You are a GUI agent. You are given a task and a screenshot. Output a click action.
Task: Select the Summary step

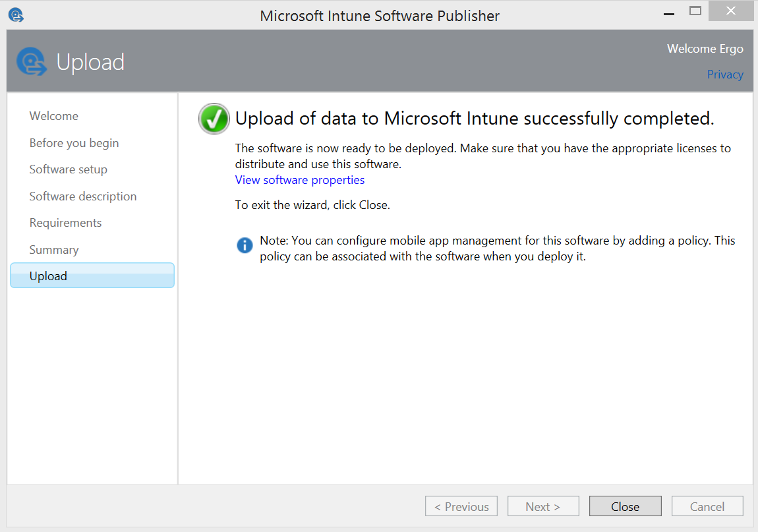[53, 250]
